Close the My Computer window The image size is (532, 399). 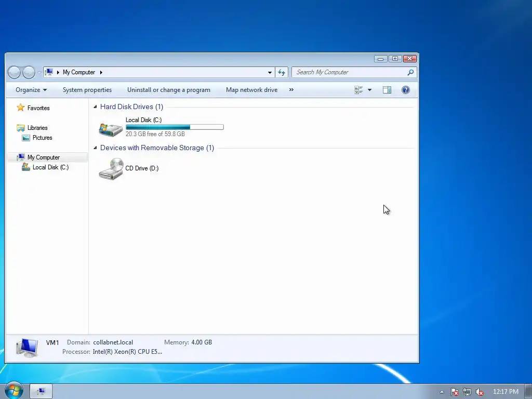coord(410,59)
